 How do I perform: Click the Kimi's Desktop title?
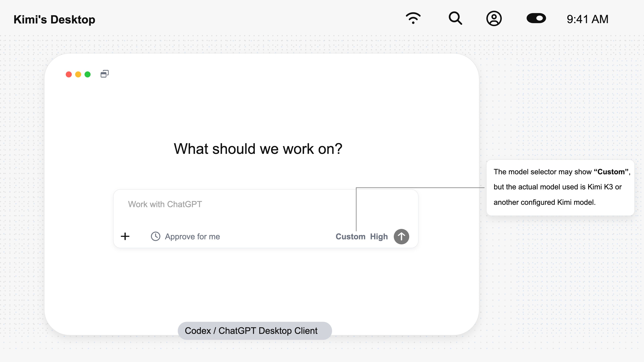coord(54,19)
